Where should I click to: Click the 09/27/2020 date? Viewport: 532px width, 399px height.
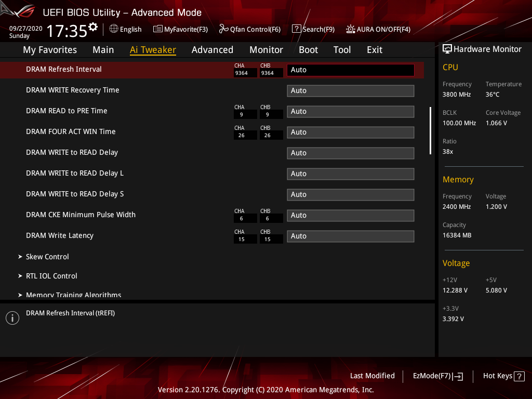click(x=26, y=29)
